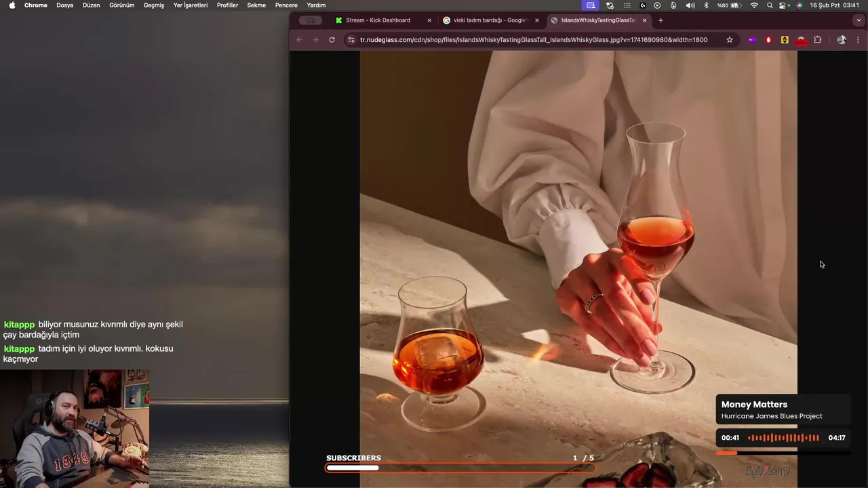Image resolution: width=868 pixels, height=488 pixels.
Task: Go back to previous page
Action: coord(299,40)
